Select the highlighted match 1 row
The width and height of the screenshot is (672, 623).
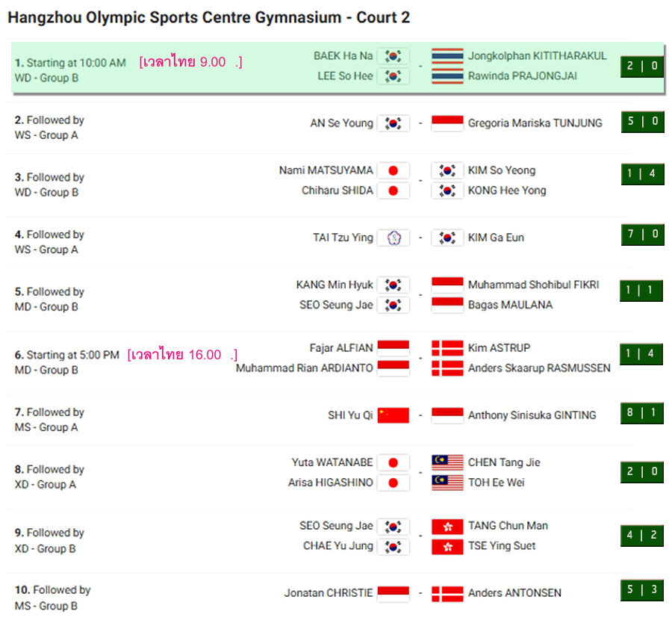(337, 67)
